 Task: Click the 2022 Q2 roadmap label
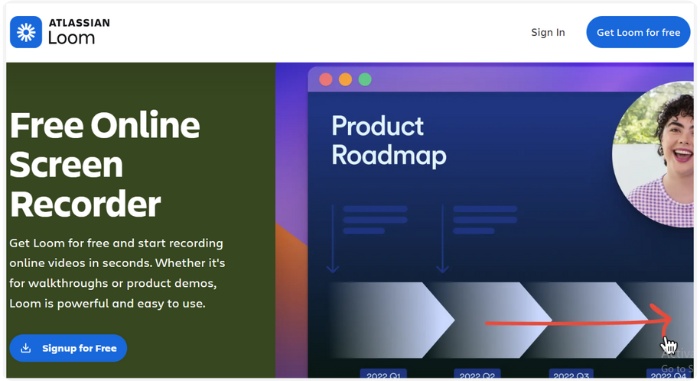[477, 374]
